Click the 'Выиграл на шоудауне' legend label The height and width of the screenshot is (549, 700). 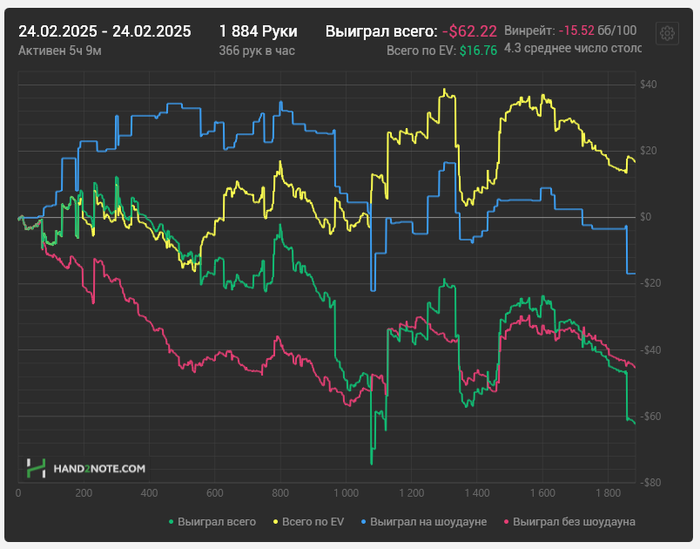pyautogui.click(x=428, y=521)
